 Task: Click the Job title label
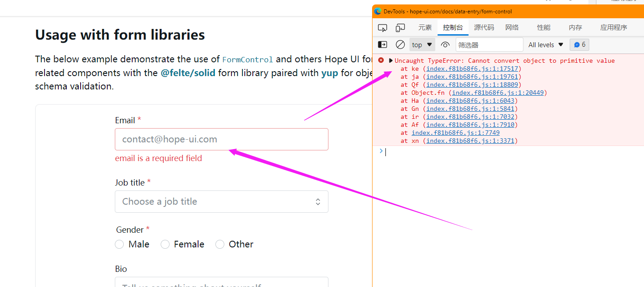130,182
